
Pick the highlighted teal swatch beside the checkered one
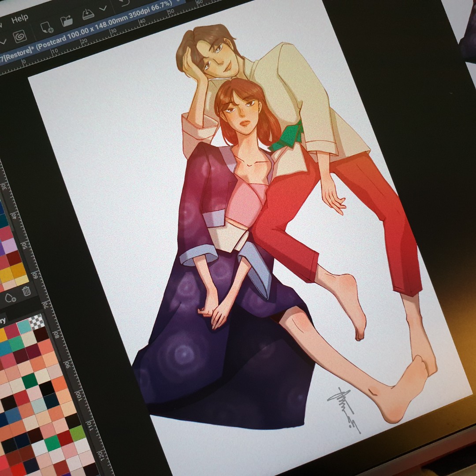24,327
